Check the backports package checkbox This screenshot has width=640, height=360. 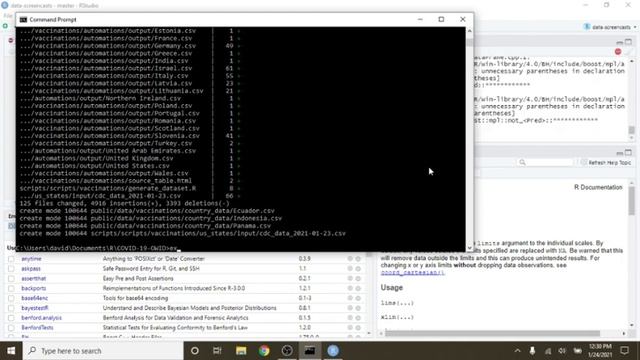click(11, 288)
